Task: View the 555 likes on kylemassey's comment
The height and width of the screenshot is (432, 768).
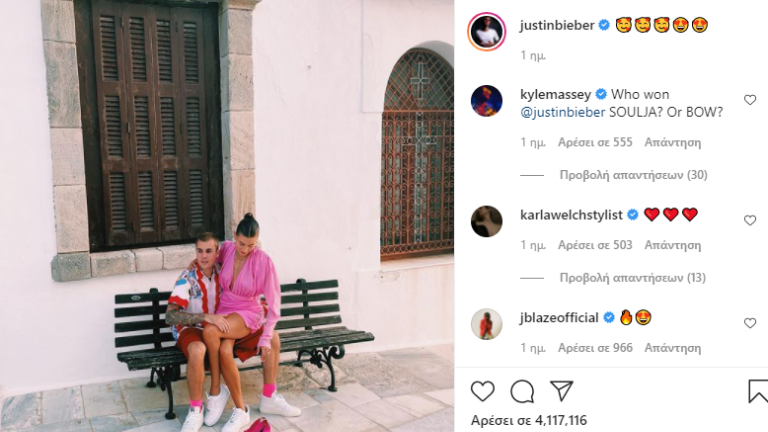Action: tap(595, 143)
